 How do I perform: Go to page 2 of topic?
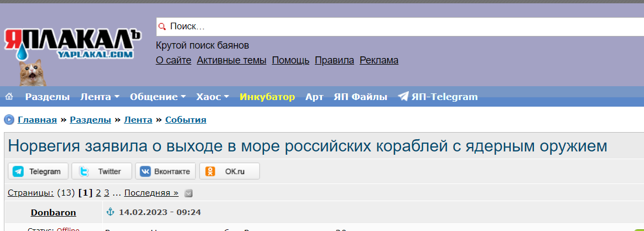(98, 193)
